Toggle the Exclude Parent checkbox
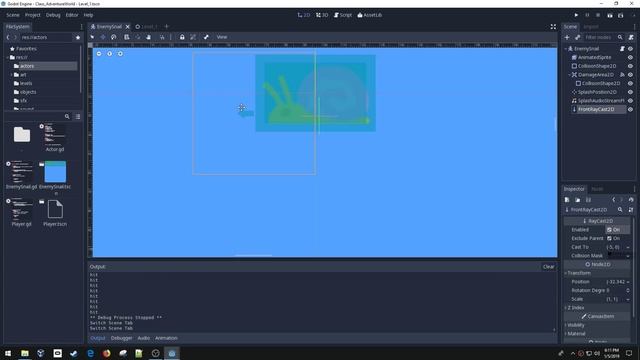Image resolution: width=640 pixels, height=360 pixels. click(x=609, y=238)
